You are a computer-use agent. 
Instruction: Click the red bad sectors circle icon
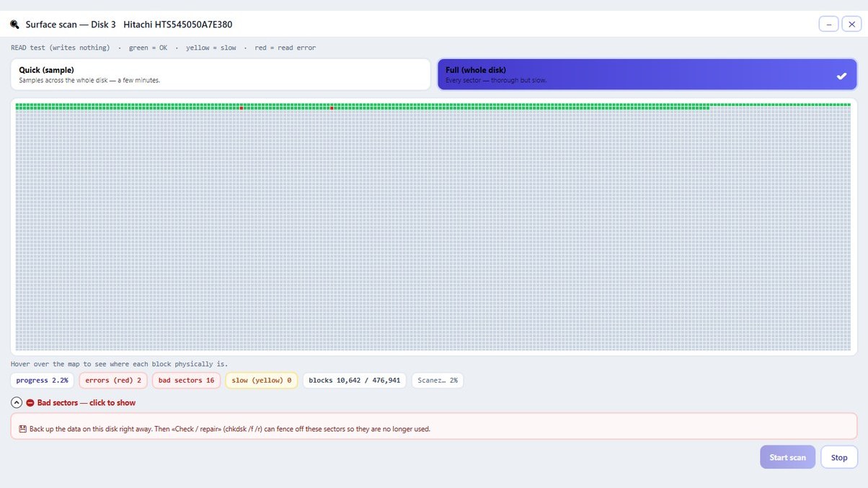click(30, 403)
